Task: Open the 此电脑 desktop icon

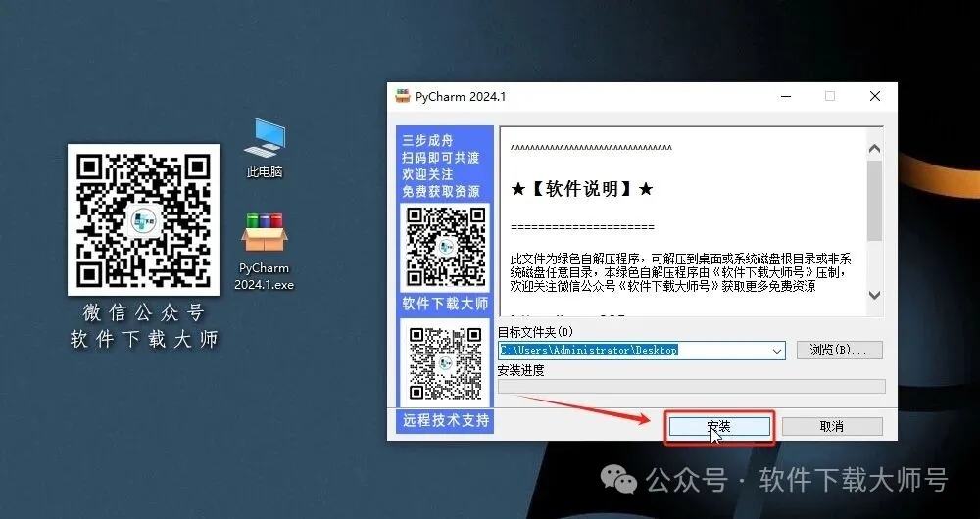Action: [x=265, y=149]
